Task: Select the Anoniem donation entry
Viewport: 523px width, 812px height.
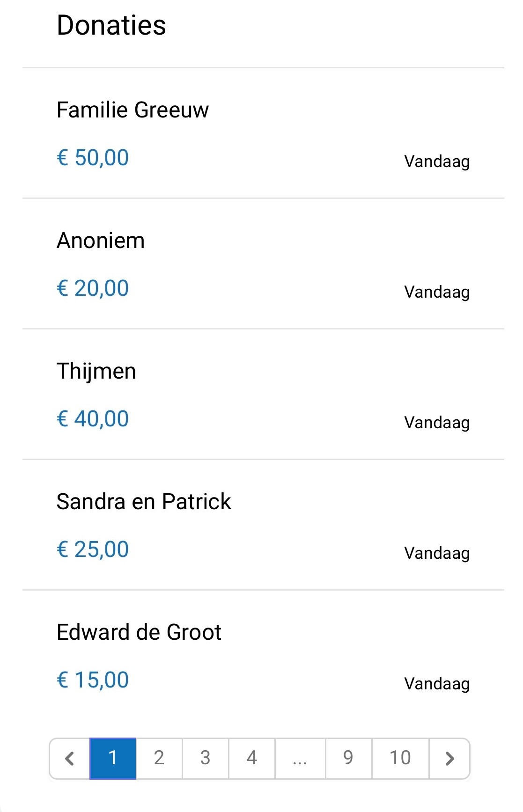Action: pyautogui.click(x=101, y=241)
